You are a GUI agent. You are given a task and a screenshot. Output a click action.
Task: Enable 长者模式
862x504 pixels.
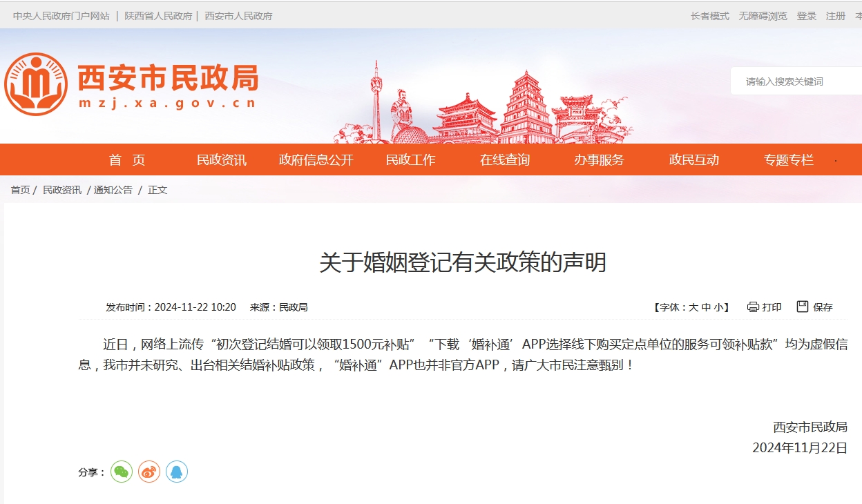(x=710, y=16)
